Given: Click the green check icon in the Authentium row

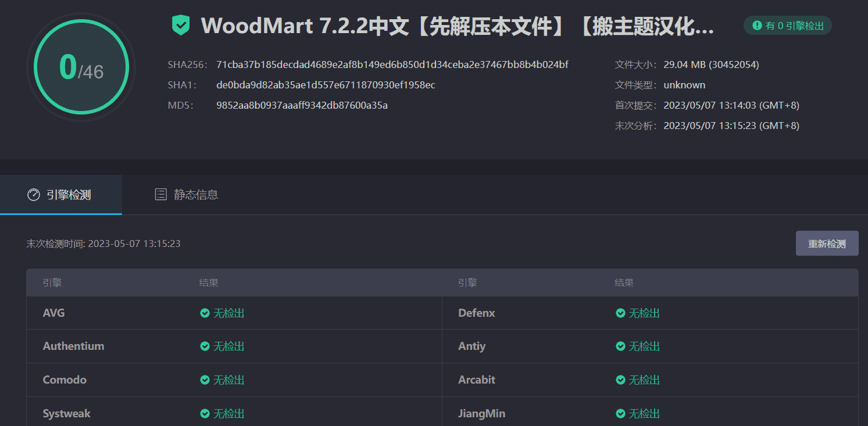Looking at the screenshot, I should (x=205, y=346).
